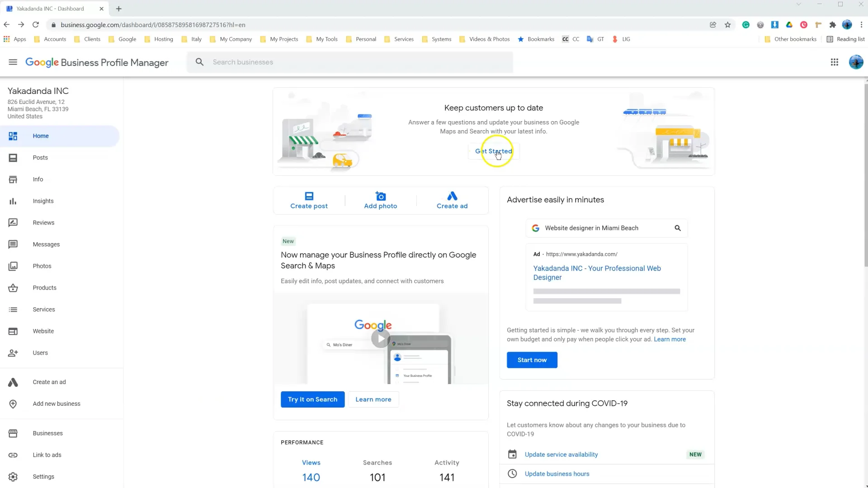Switch to the Yakadanda INC Dashboard tab
The image size is (868, 488).
point(50,8)
